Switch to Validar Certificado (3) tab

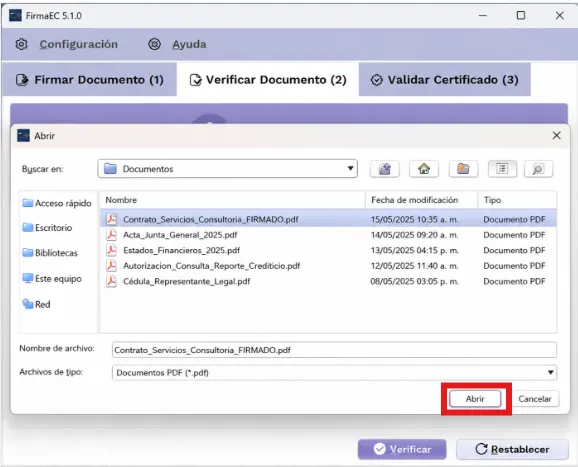445,80
